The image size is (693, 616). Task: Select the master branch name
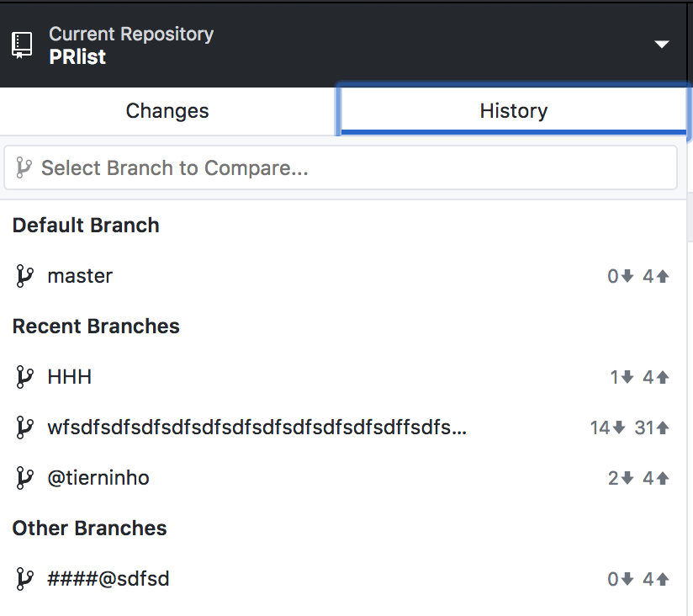[80, 276]
